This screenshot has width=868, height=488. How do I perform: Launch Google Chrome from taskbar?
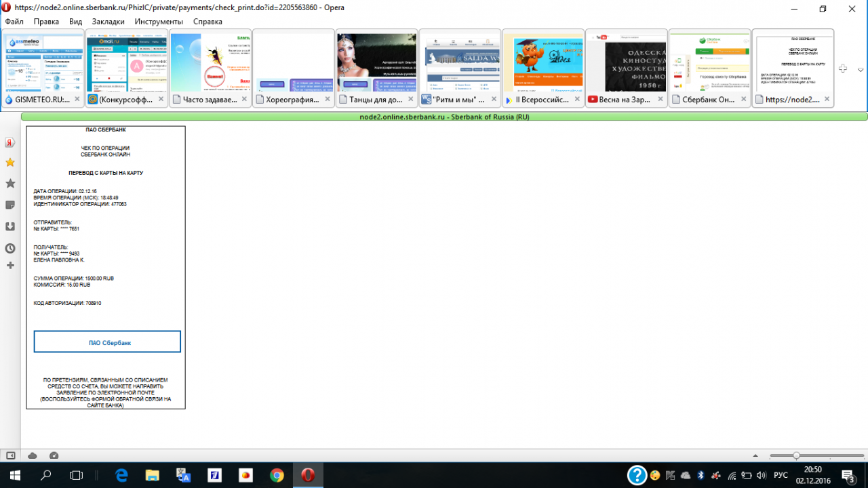(x=277, y=475)
